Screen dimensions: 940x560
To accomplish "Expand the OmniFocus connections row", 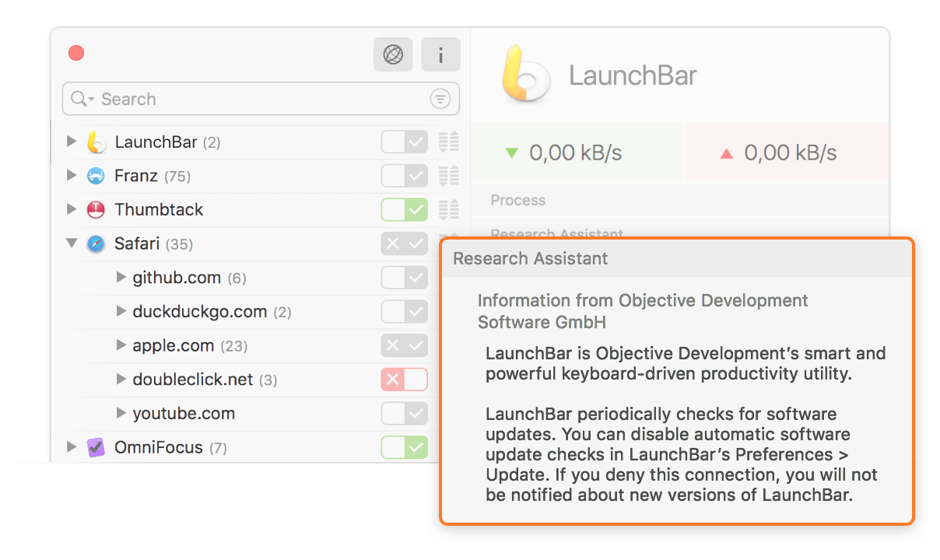I will pyautogui.click(x=72, y=447).
